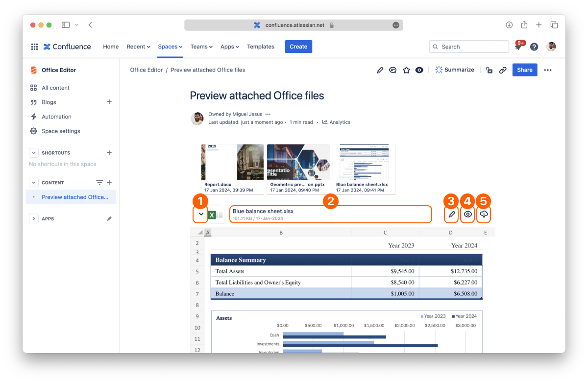This screenshot has width=588, height=382.
Task: Open the page more actions menu
Action: point(548,70)
